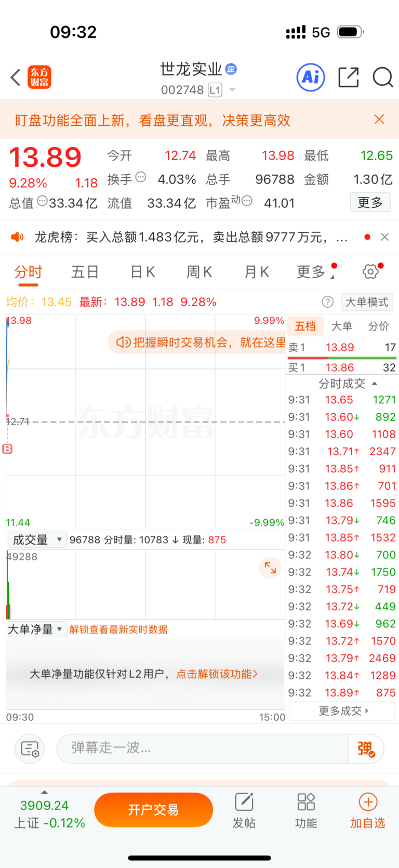Open 发帖 post icon
Viewport: 399px width, 868px height.
[244, 811]
